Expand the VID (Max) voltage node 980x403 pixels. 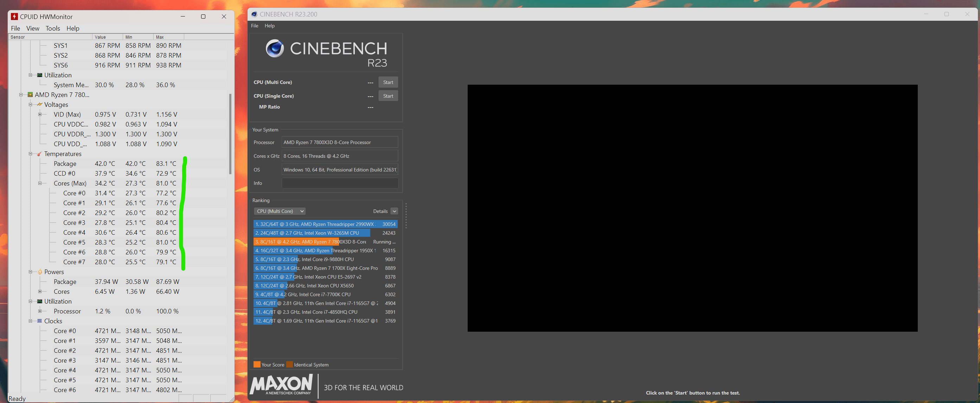(40, 115)
